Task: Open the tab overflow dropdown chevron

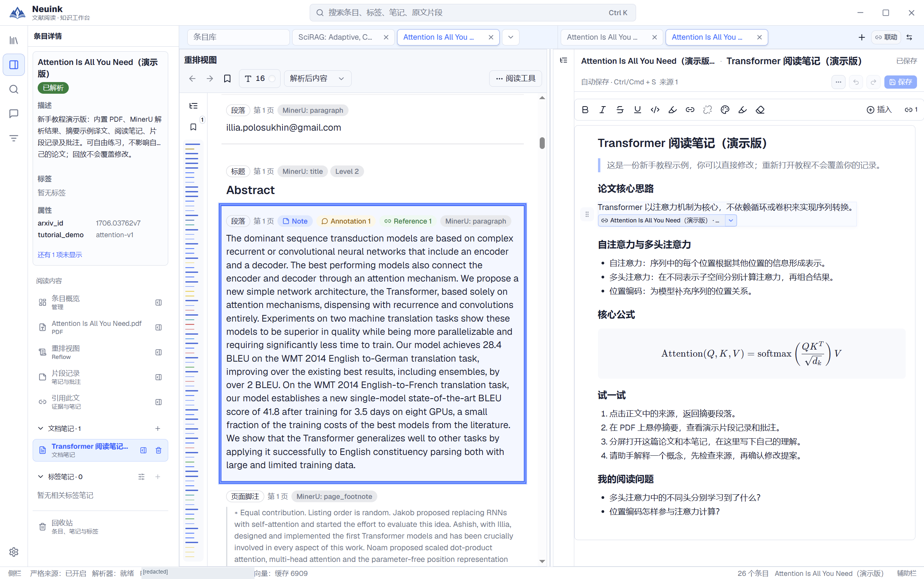Action: (x=511, y=37)
